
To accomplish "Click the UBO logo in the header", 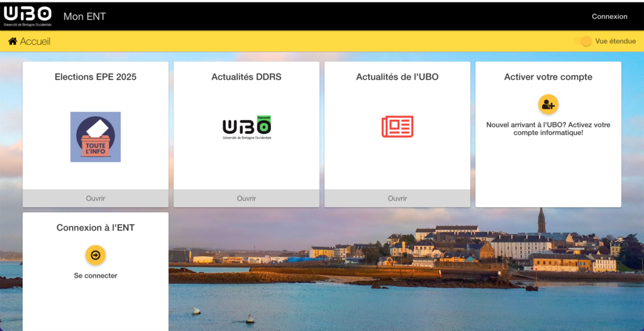I will pyautogui.click(x=27, y=16).
